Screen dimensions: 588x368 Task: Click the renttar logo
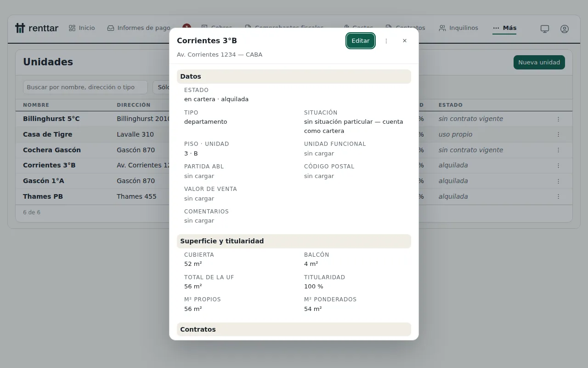(x=37, y=28)
